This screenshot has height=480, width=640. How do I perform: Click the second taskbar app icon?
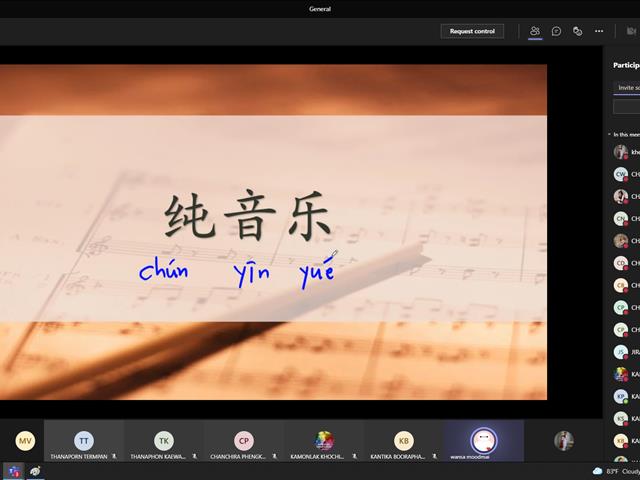click(x=36, y=472)
